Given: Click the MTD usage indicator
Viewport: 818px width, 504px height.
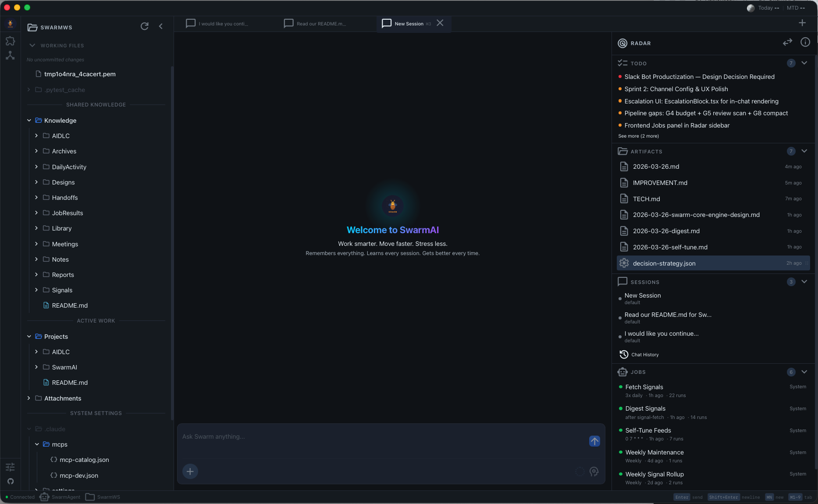Looking at the screenshot, I should pos(796,8).
